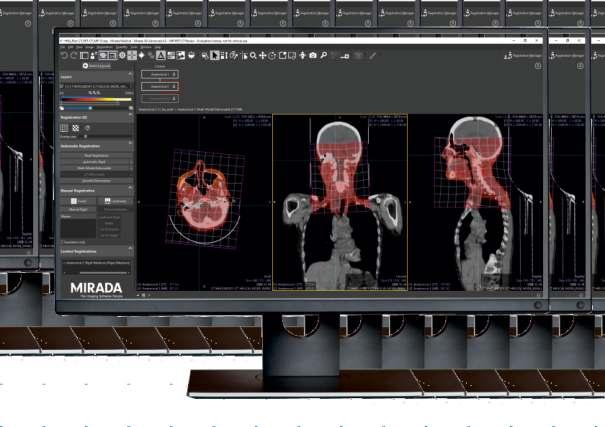Click the window layout icon after Redo
605x427 pixels.
84,56
